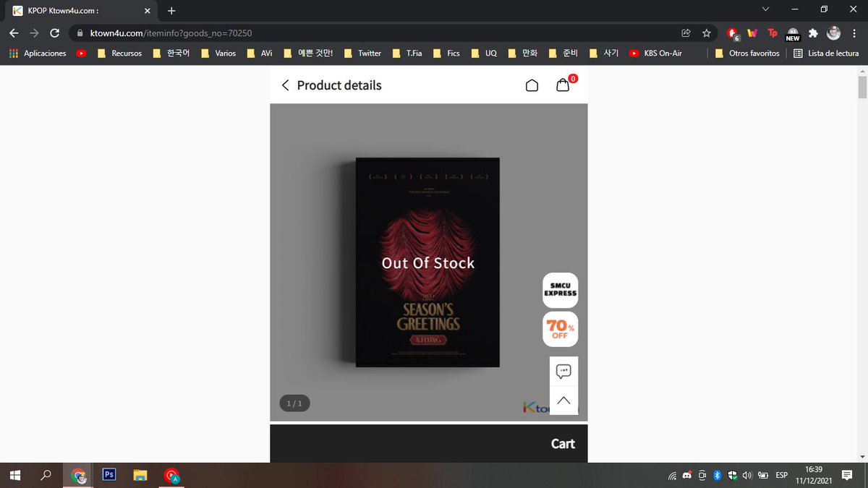Viewport: 868px width, 488px height.
Task: Open Otros favoritos folder
Action: point(747,53)
